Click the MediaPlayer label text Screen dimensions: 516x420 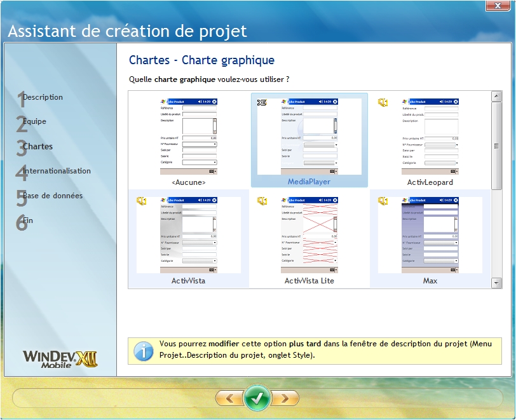click(309, 182)
